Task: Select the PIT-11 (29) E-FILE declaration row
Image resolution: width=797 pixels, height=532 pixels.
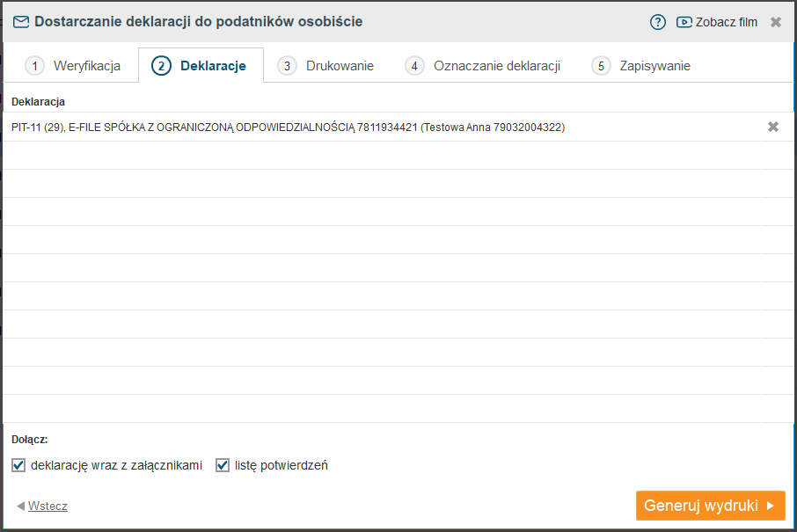Action: coord(289,128)
